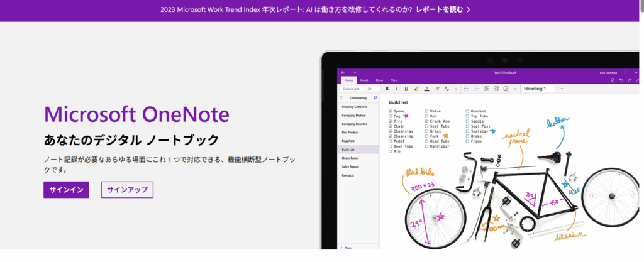Uncheck the Spoke checkbox
644x262 pixels.
[x=390, y=111]
